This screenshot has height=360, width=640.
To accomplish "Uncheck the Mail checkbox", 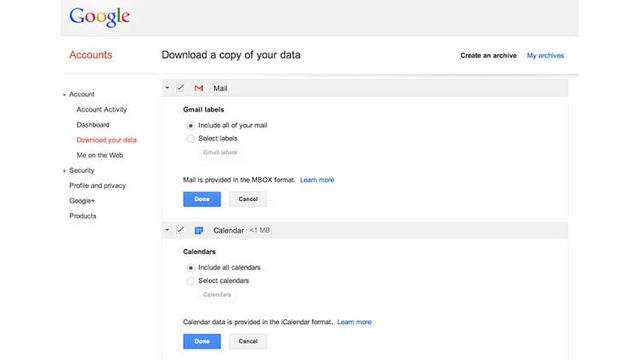I will [180, 88].
